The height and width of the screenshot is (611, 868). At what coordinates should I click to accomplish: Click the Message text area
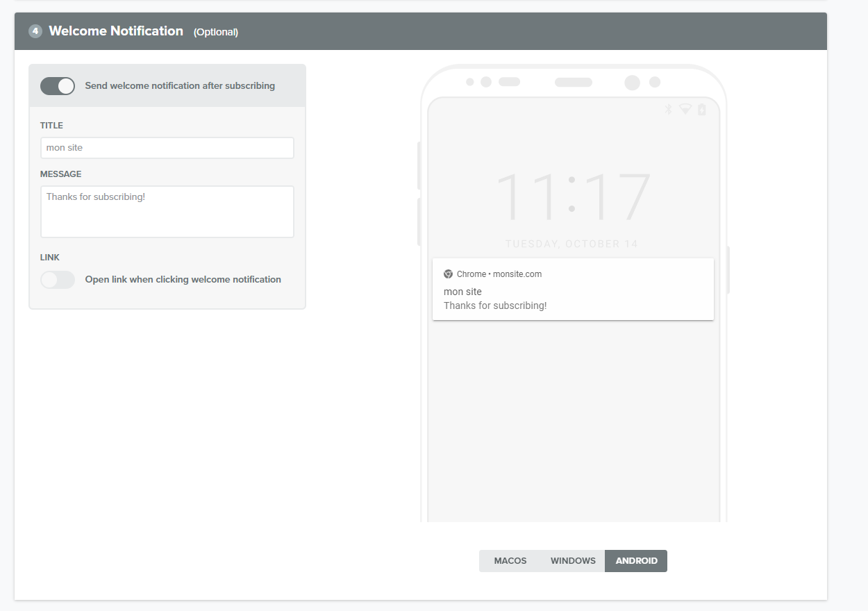(x=167, y=212)
